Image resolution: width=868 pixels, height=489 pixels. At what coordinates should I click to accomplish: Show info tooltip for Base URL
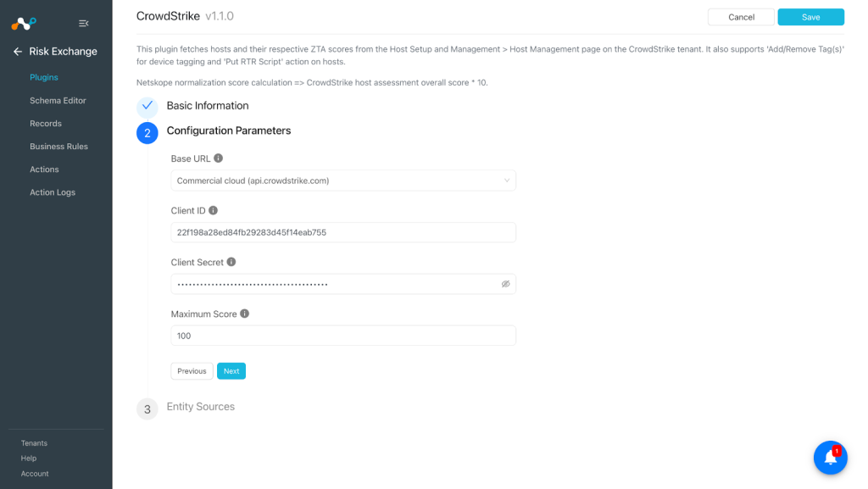coord(218,158)
